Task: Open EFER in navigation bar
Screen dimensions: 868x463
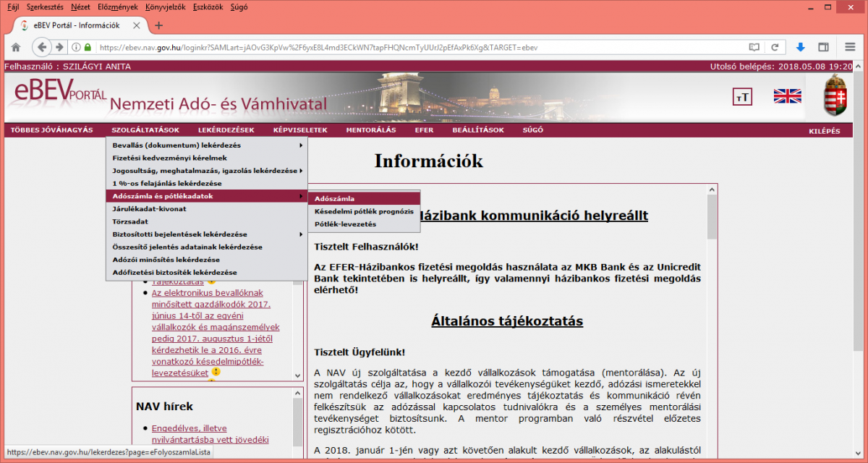Action: coord(424,130)
